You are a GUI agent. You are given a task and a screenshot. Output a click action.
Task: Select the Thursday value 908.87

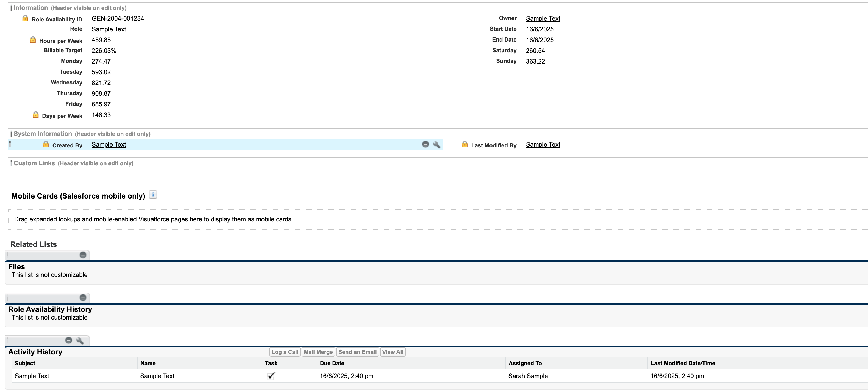(101, 93)
